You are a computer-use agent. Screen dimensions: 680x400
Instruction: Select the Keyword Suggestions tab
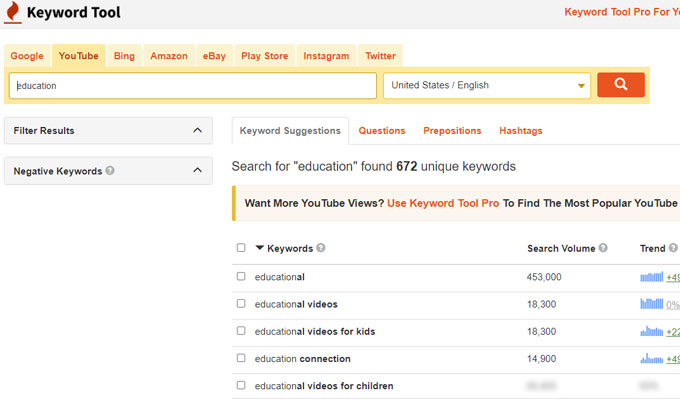[290, 131]
